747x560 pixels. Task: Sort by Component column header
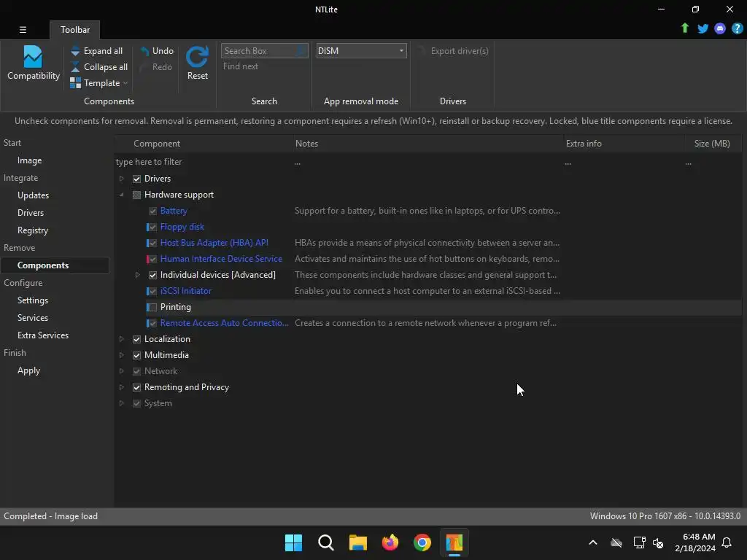point(204,144)
